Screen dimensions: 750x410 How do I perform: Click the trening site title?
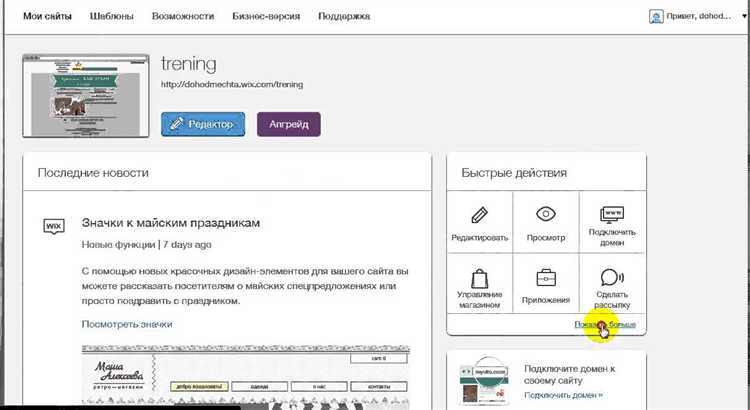click(188, 64)
